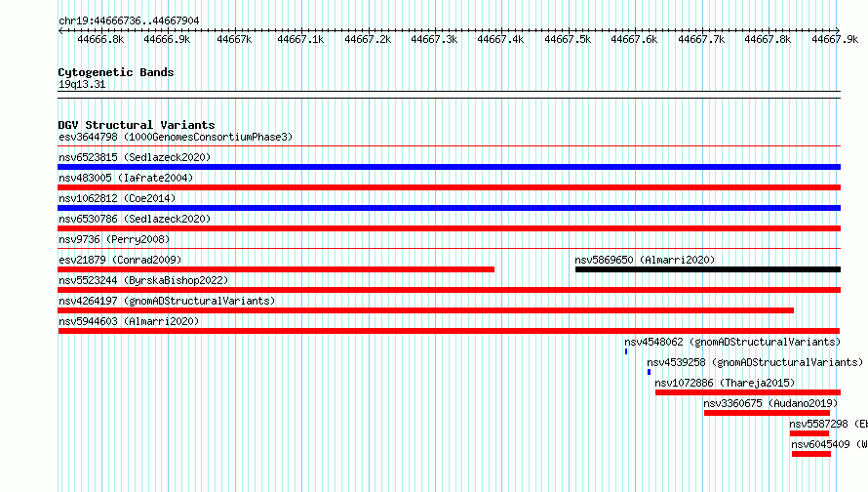Open the nsv483005 (Iafrate2004) variant label

(126, 178)
